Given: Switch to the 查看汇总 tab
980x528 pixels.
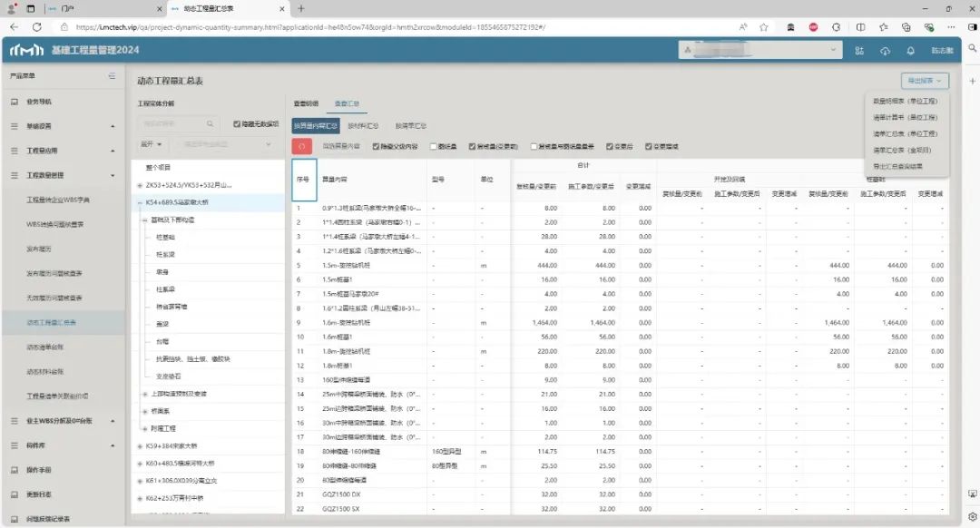Looking at the screenshot, I should (x=347, y=103).
